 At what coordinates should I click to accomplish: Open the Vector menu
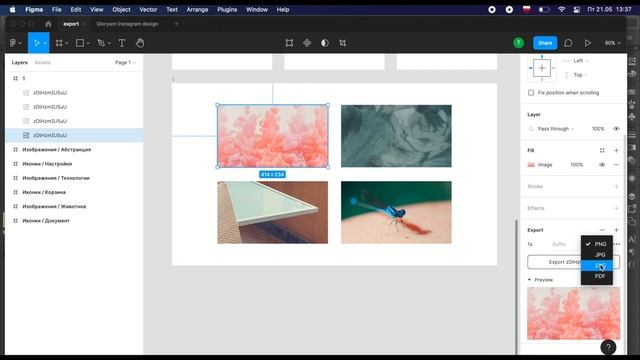point(148,9)
